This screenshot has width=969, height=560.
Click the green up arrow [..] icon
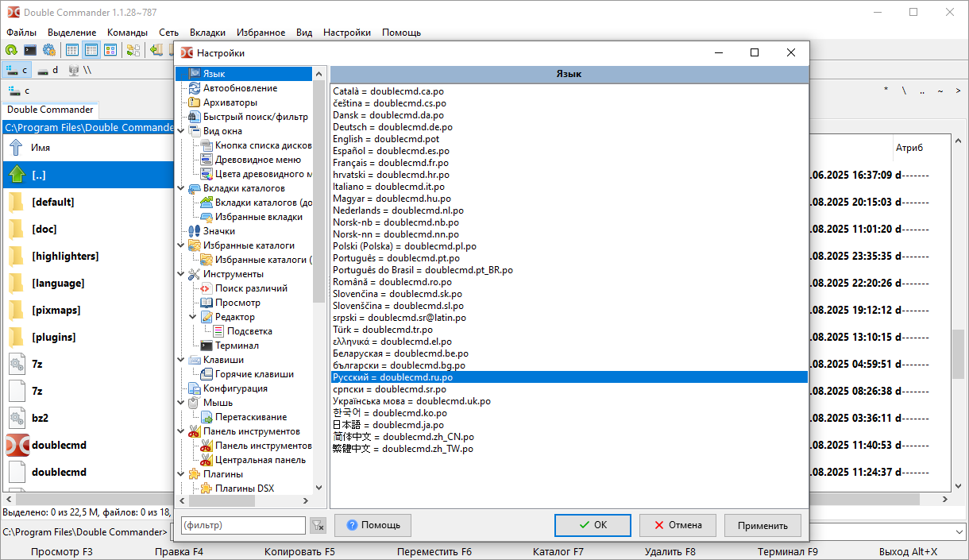(17, 175)
